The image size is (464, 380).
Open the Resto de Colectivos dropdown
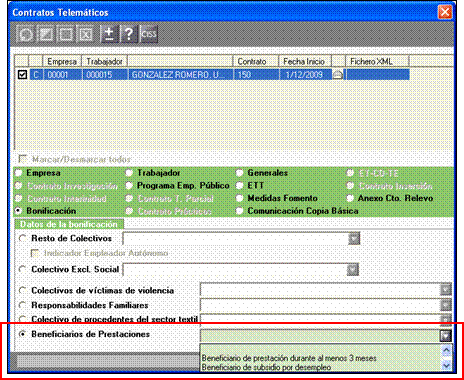pyautogui.click(x=354, y=239)
